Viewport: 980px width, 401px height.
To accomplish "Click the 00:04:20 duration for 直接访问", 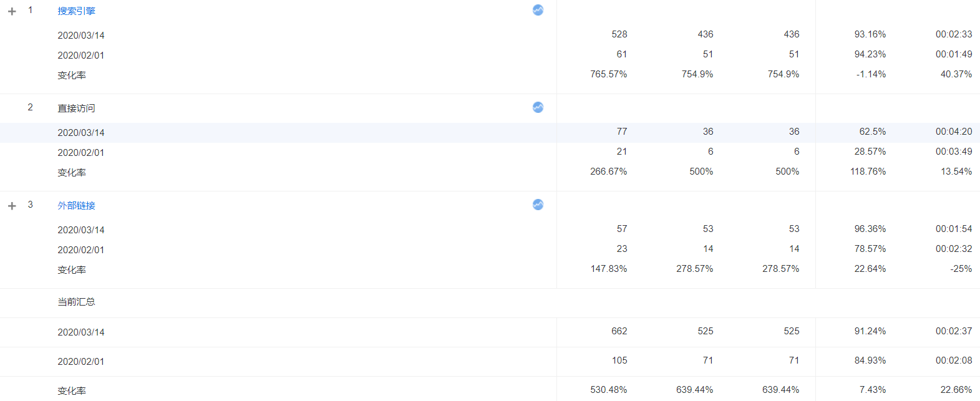I will tap(954, 132).
